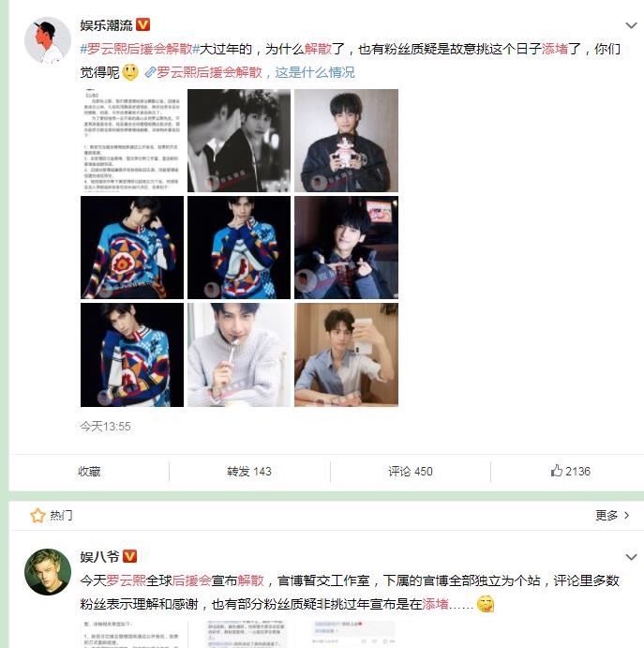Click the 今天13:55 timestamp link
The width and height of the screenshot is (644, 648).
coord(105,426)
